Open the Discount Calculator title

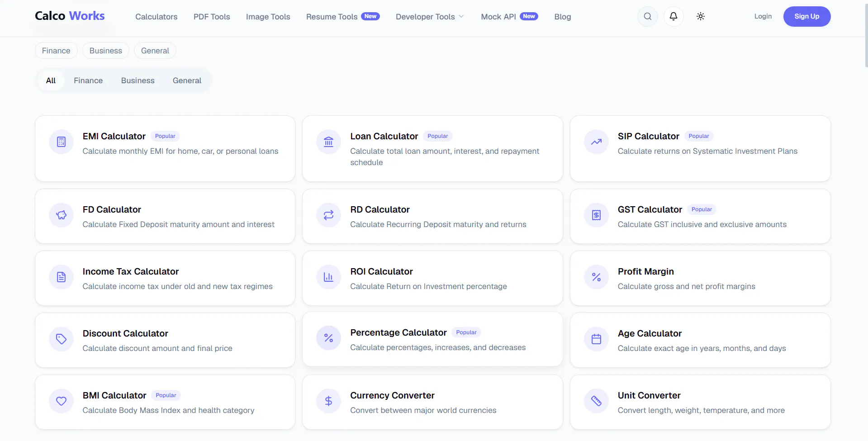point(125,333)
